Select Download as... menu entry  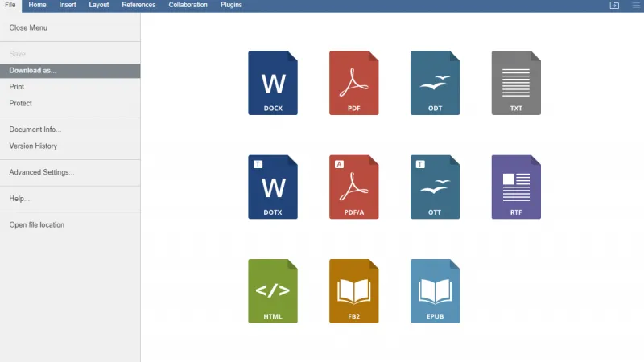click(70, 71)
